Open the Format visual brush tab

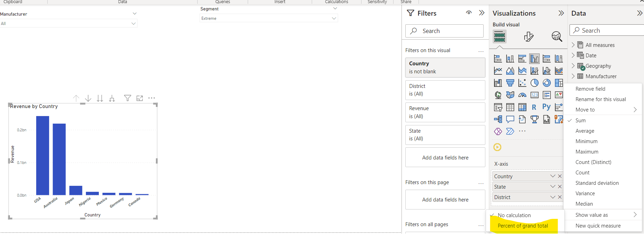click(x=528, y=36)
